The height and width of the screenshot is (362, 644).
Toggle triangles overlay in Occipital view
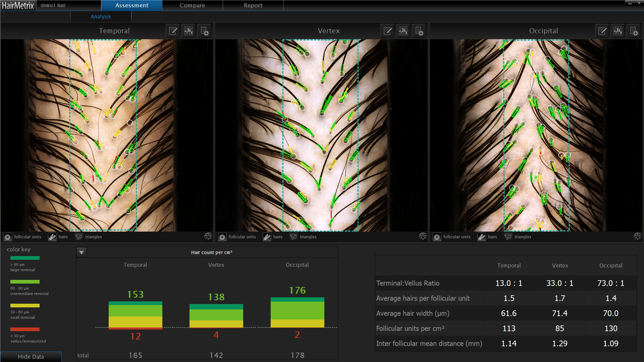click(x=508, y=237)
